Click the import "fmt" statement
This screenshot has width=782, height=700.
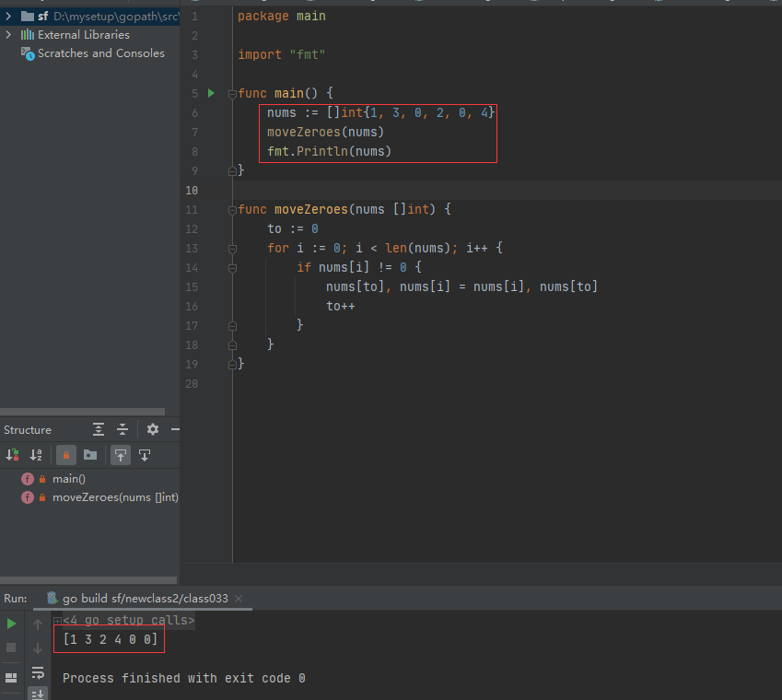pyautogui.click(x=281, y=55)
